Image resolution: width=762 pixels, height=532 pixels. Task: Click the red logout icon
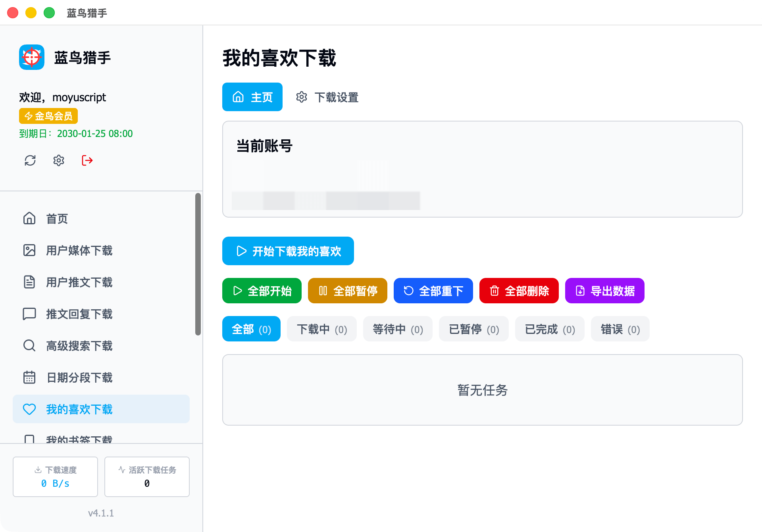pos(87,160)
